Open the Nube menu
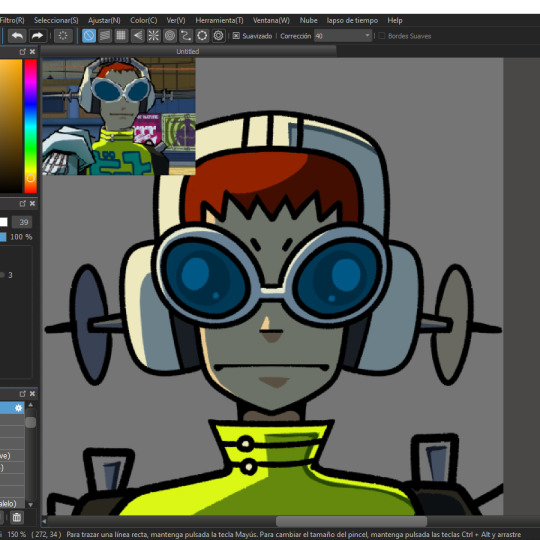Image resolution: width=540 pixels, height=540 pixels. 309,20
